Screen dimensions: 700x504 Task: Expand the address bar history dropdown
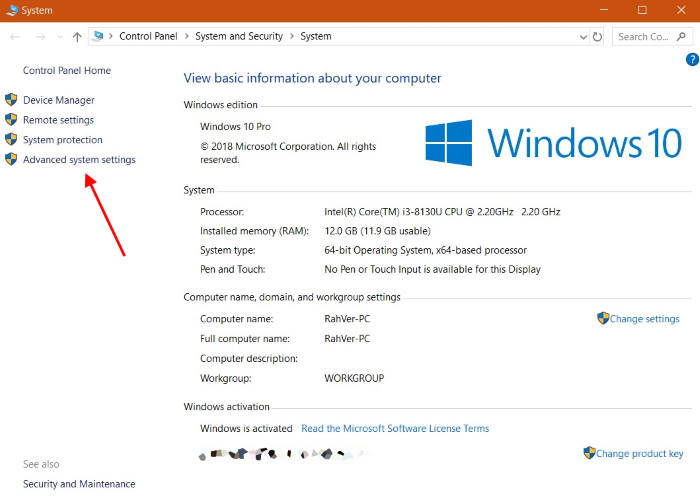pos(583,37)
